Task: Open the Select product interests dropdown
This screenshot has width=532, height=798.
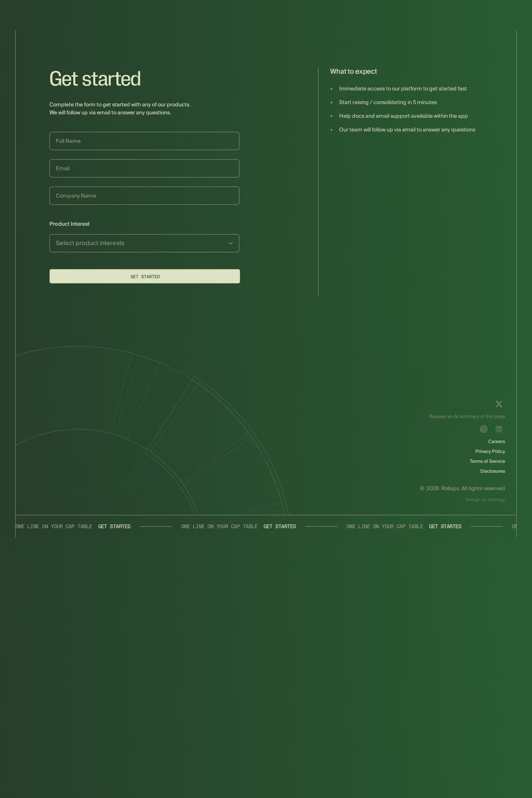Action: coord(144,243)
